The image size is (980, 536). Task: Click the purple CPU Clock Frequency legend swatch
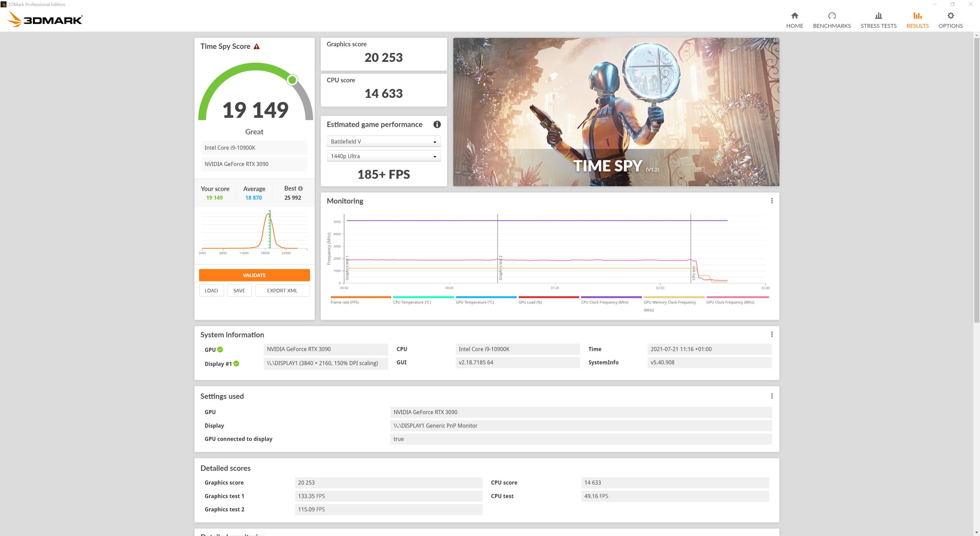611,297
